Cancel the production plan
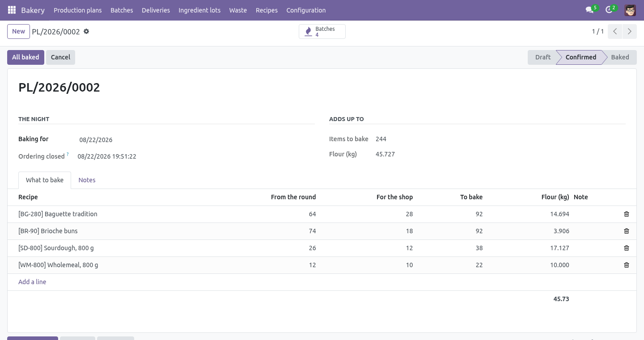This screenshot has height=340, width=644. click(x=60, y=57)
